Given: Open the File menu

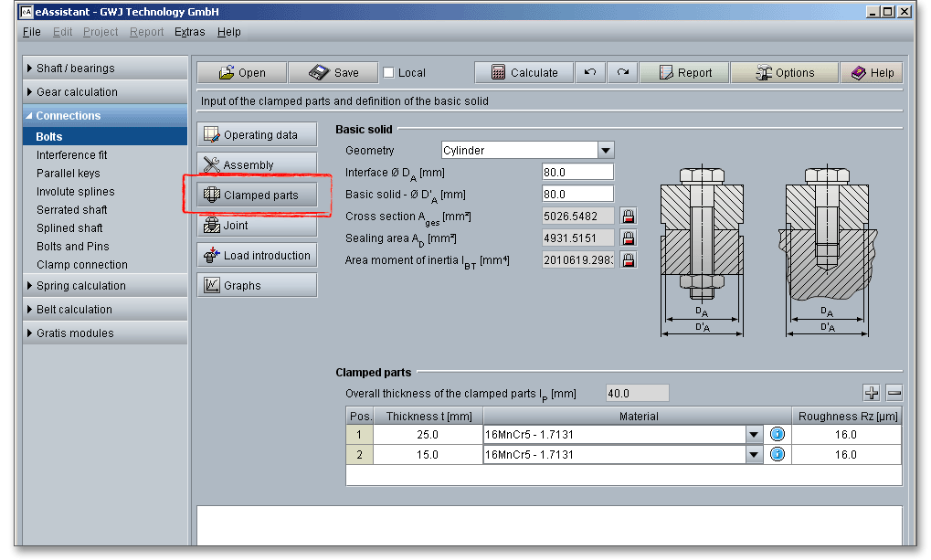Looking at the screenshot, I should 32,32.
